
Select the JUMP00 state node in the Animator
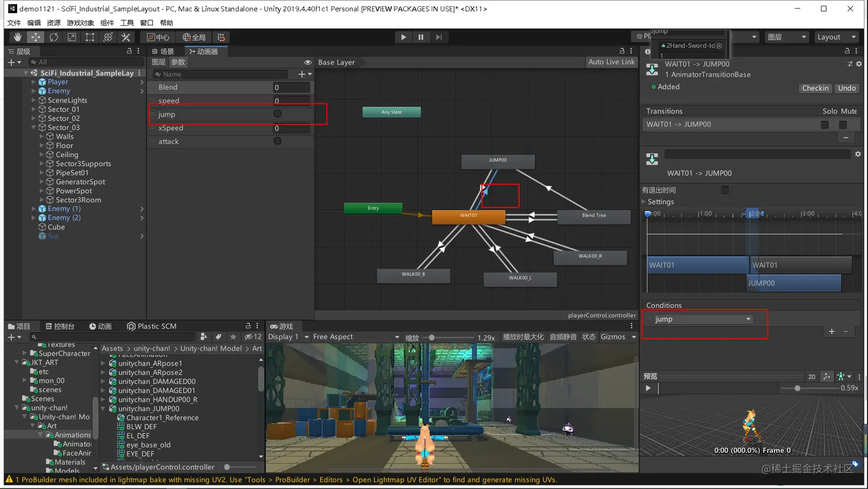(x=498, y=161)
